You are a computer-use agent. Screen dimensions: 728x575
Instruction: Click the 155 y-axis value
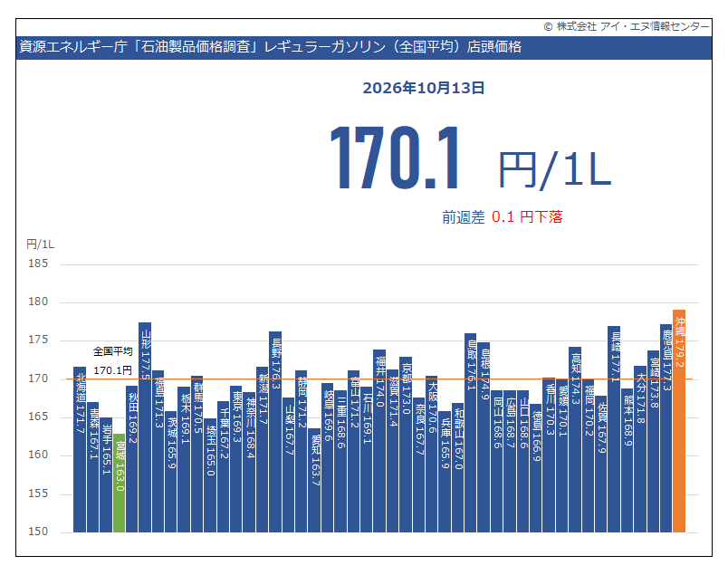[x=38, y=494]
